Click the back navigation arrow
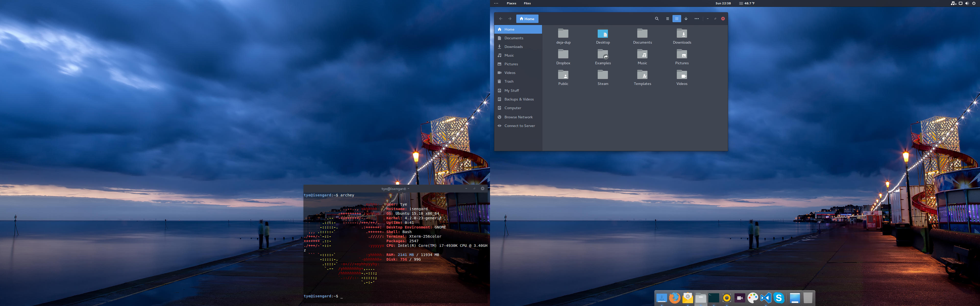 pyautogui.click(x=501, y=19)
